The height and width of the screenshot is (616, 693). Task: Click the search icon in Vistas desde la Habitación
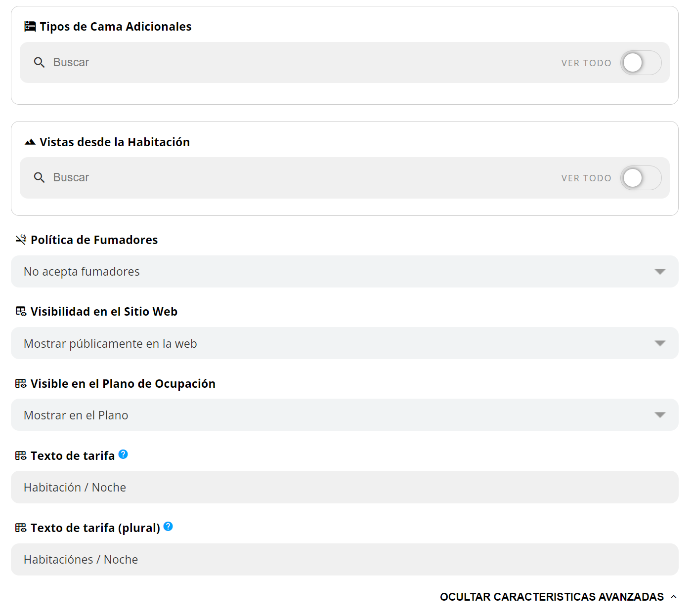pos(39,178)
